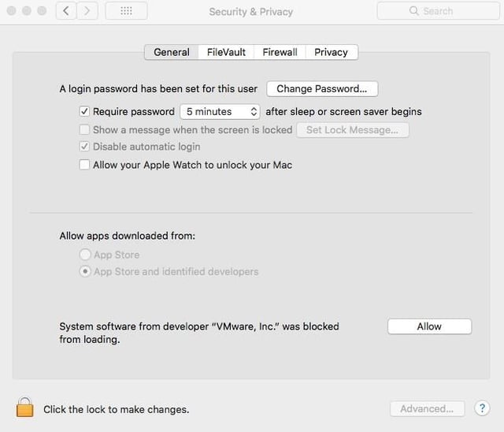Switch to the FileVault tab
Viewport: 504px width, 432px height.
click(226, 52)
